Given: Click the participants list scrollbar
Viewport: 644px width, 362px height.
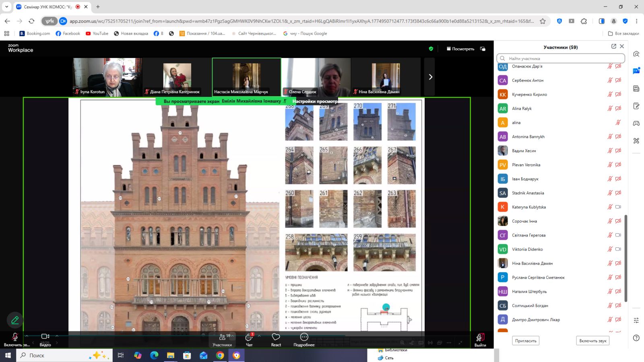Looking at the screenshot, I should point(625,258).
